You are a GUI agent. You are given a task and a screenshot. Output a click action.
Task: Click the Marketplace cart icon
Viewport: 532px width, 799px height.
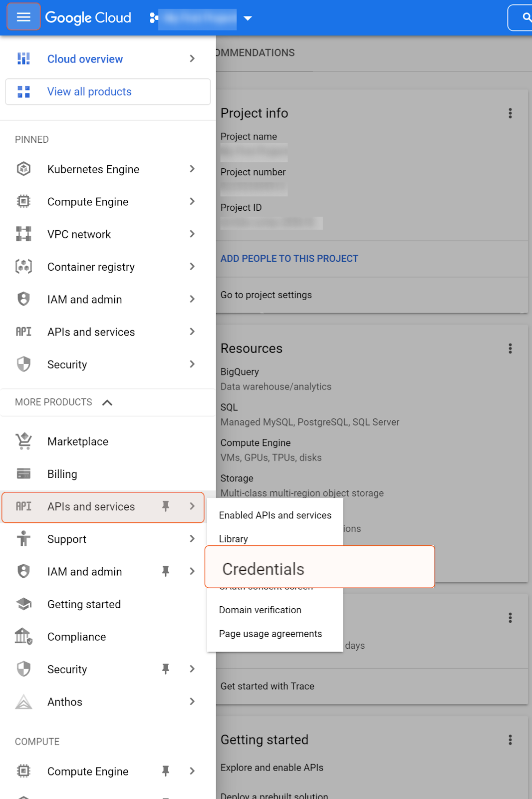(23, 441)
